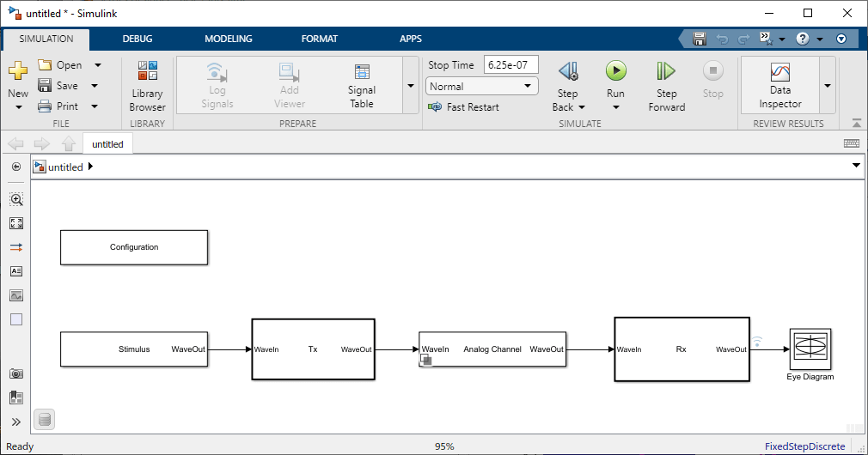Image resolution: width=868 pixels, height=455 pixels.
Task: Click Step Forward icon
Action: click(666, 70)
